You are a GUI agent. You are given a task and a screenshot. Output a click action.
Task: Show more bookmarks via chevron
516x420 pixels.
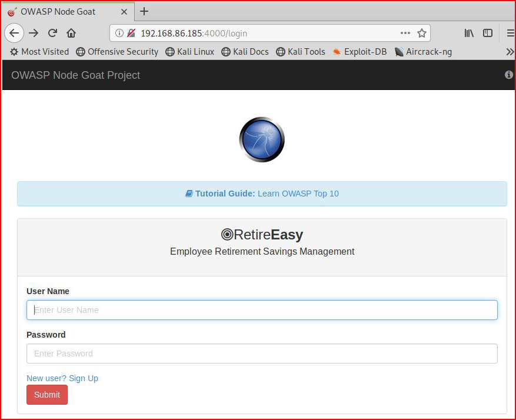point(510,52)
